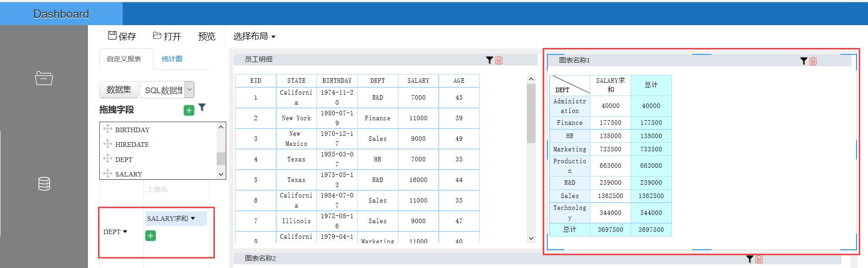
Task: Click the 员工明细 panel title
Action: pos(259,59)
